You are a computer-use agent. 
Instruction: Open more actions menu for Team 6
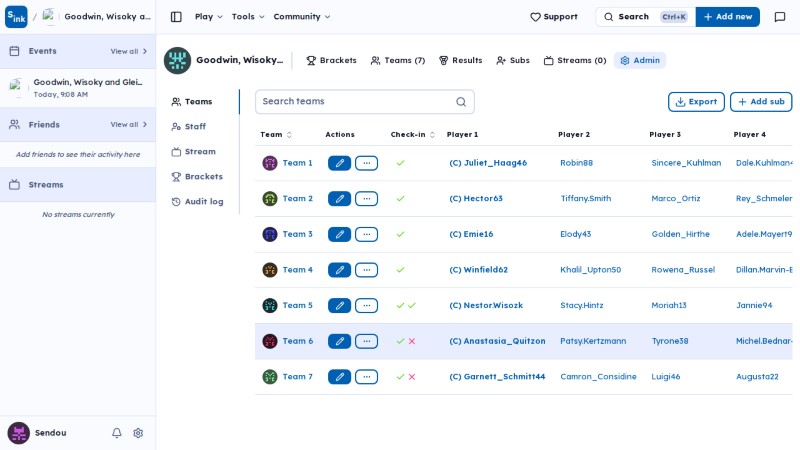pos(366,341)
